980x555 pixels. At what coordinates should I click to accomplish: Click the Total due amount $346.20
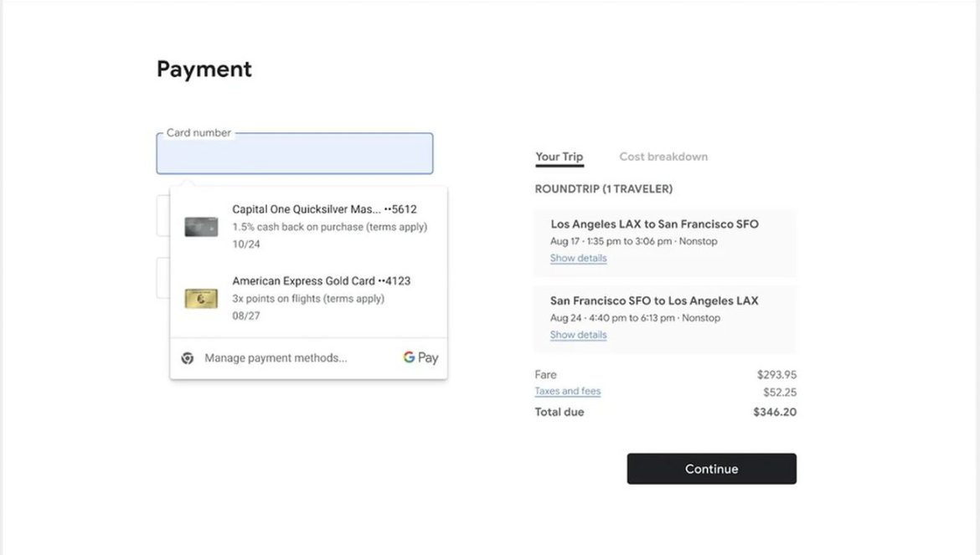click(x=775, y=412)
